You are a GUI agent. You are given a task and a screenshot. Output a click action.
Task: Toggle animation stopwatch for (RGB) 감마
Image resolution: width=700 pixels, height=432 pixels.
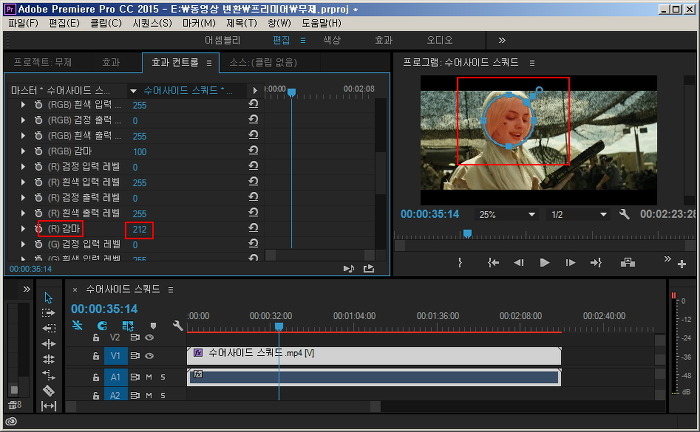click(x=38, y=151)
